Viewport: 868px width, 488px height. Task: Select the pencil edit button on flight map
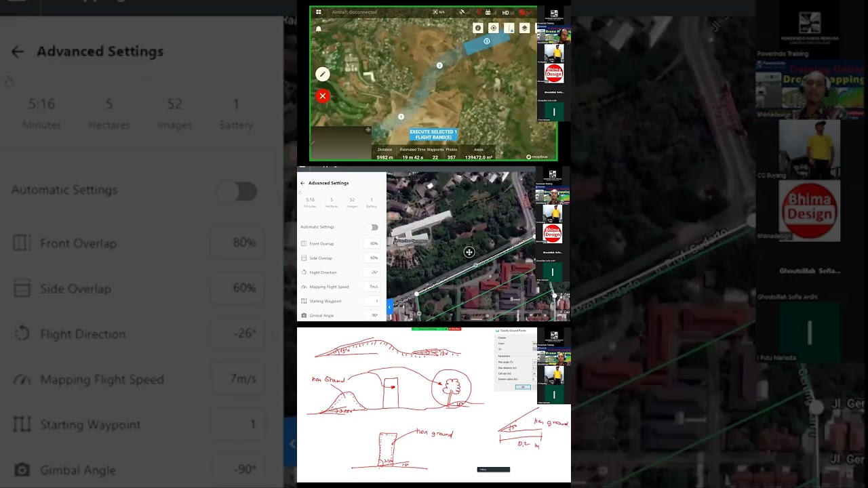click(x=323, y=75)
